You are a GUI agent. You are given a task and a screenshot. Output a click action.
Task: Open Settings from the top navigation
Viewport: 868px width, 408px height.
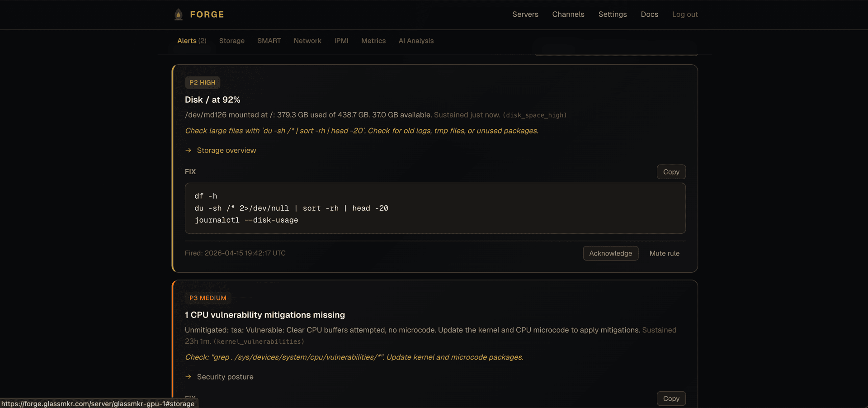(x=612, y=14)
